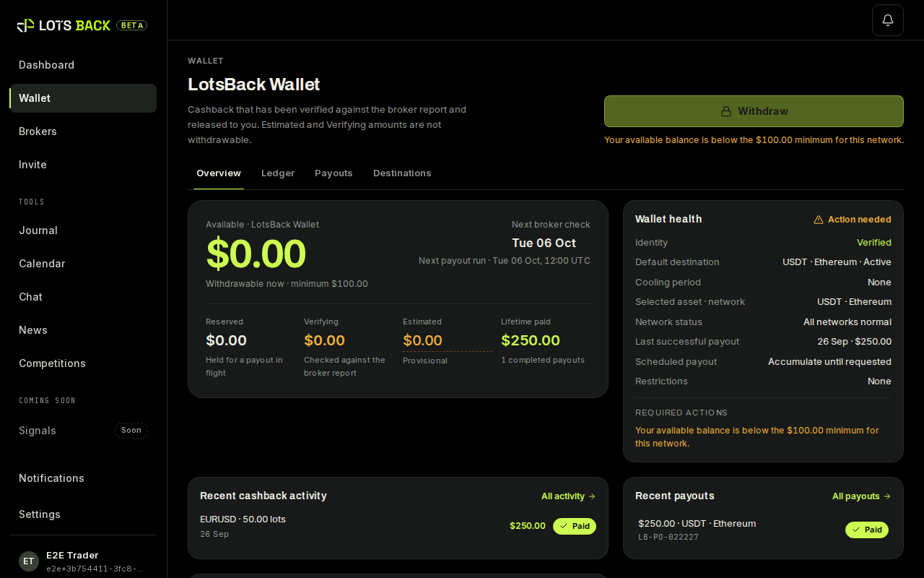This screenshot has width=924, height=578.
Task: Click the Reserved $0.00 amount
Action: 226,340
